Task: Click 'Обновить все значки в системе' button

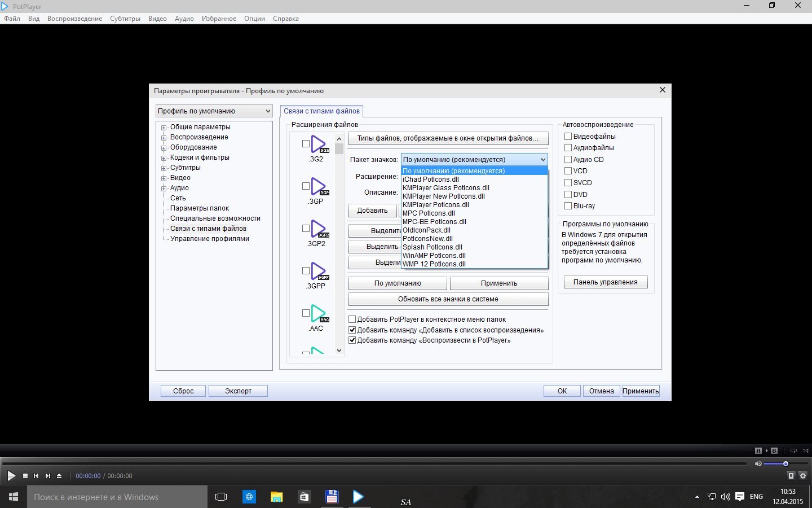Action: (x=448, y=299)
